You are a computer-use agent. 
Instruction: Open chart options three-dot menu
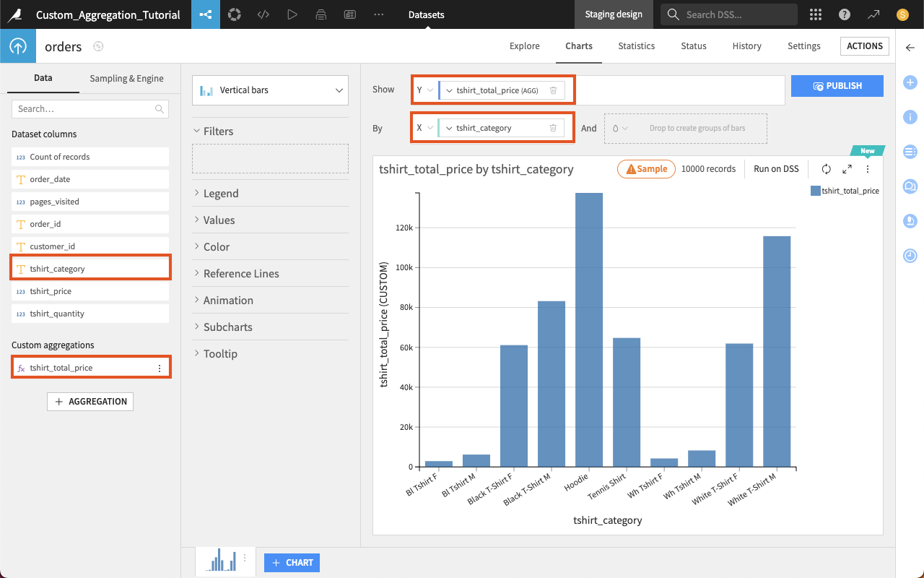868,169
